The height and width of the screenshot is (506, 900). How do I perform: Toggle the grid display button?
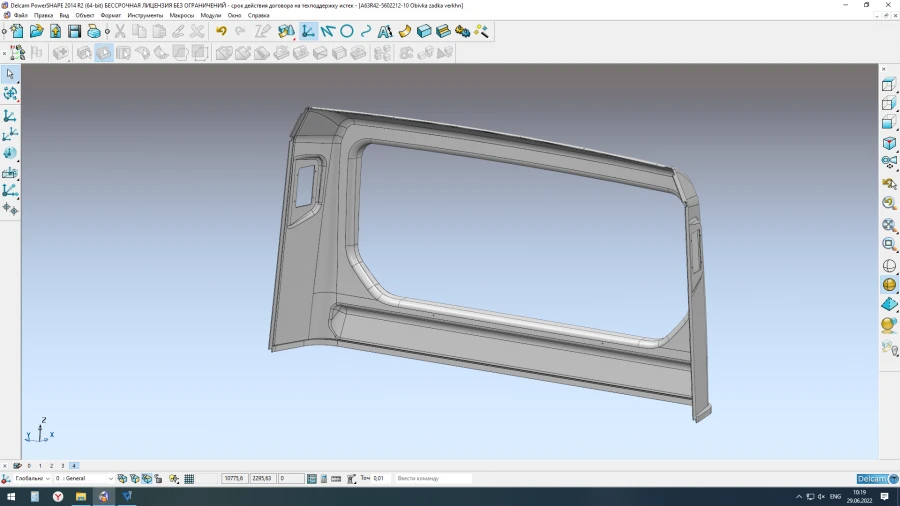coord(189,479)
